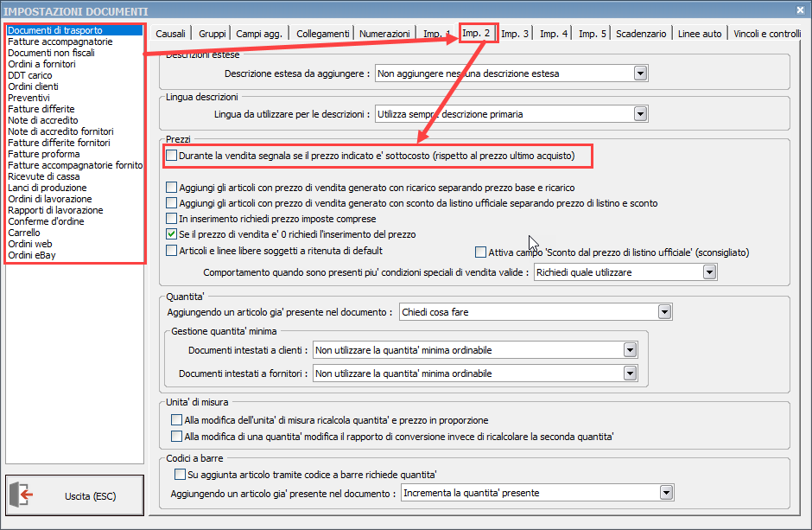The image size is (812, 530).
Task: Switch to the Imp. 3 tab
Action: (515, 34)
